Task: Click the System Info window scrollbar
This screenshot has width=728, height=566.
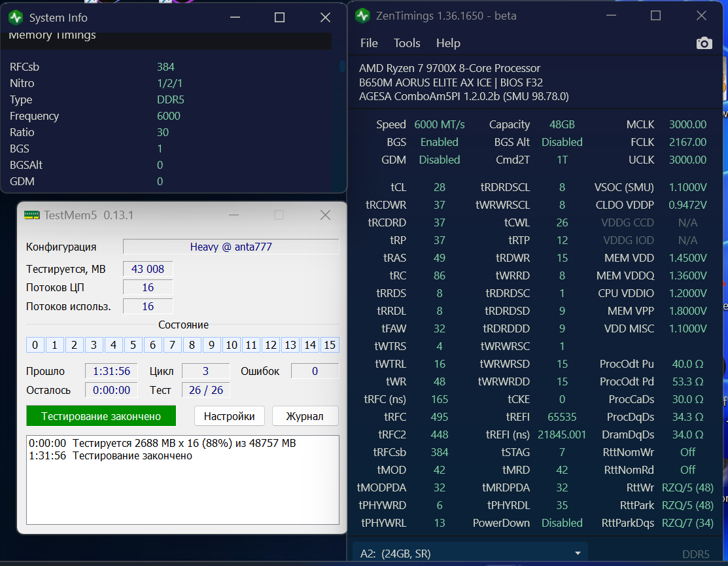Action: (342, 66)
